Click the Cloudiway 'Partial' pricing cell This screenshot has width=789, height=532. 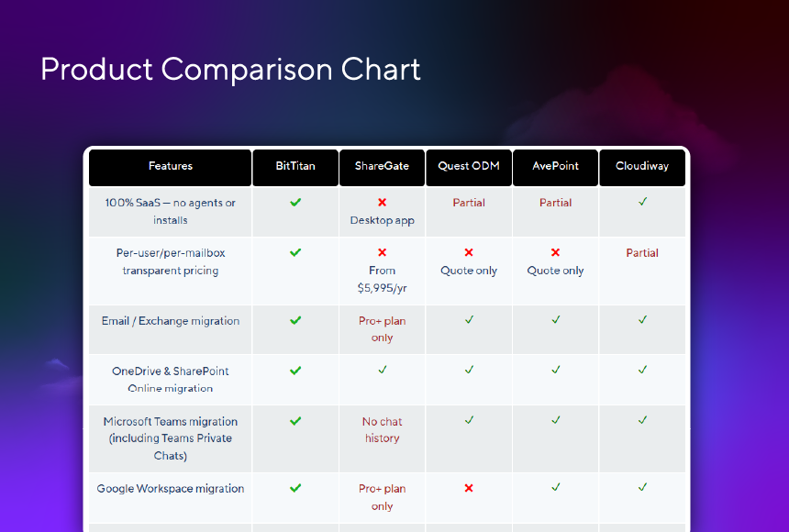[x=642, y=252]
